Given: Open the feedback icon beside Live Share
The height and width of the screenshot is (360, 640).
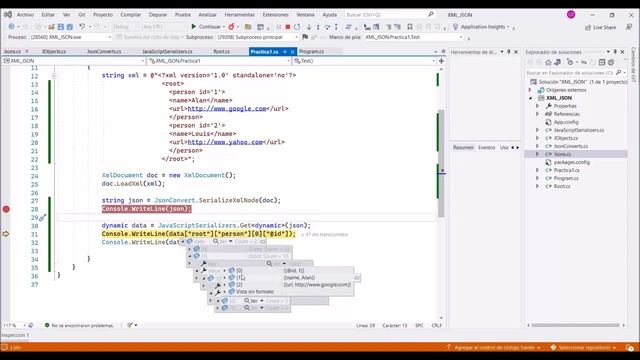Looking at the screenshot, I should [629, 27].
